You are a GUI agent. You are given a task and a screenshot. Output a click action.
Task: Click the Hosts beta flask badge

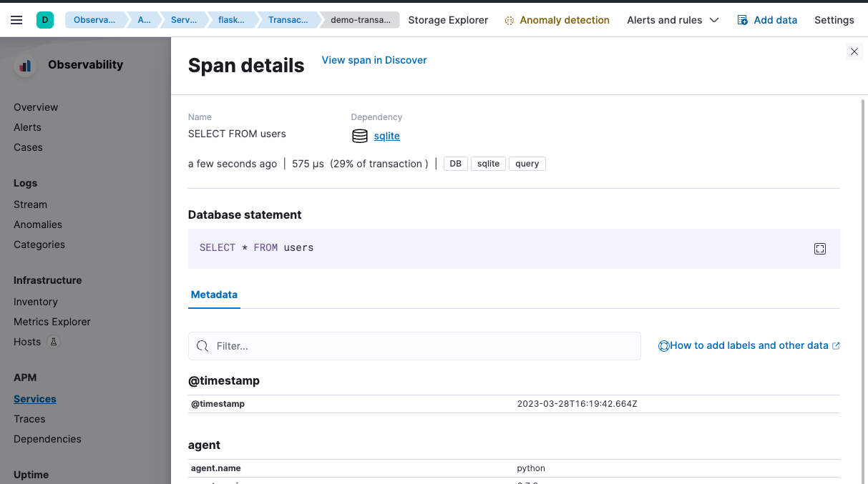(x=54, y=342)
